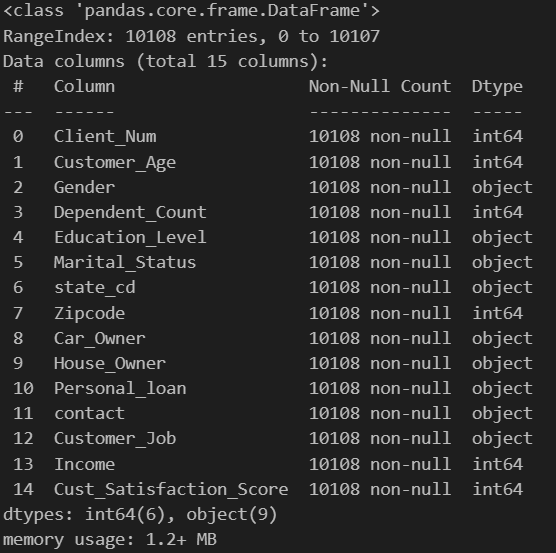Screen dimensions: 556x553
Task: Click on Dependent_Count column name
Action: [130, 213]
